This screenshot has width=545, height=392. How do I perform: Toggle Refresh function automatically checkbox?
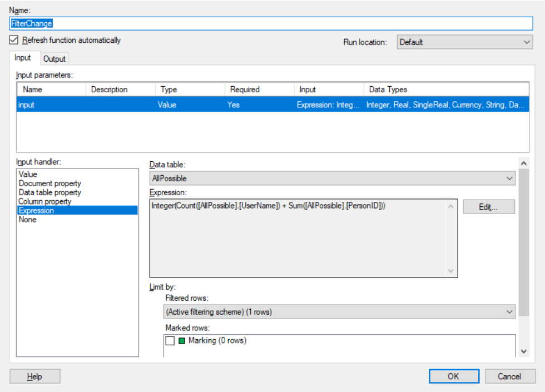(14, 40)
